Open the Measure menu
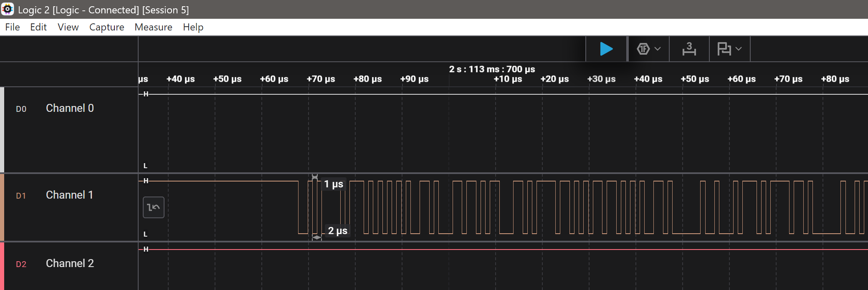 pos(153,27)
